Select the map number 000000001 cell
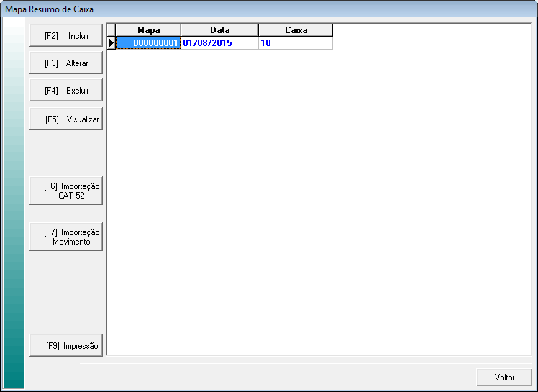Viewport: 538px width, 392px height. 148,43
